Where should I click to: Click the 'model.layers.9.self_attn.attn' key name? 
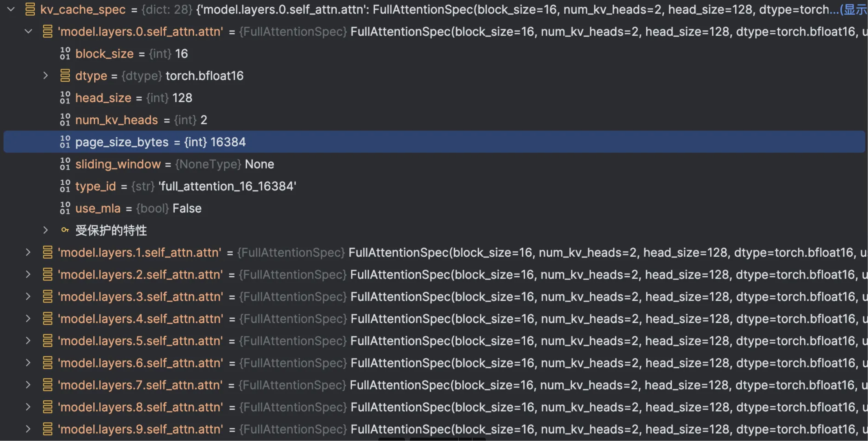(140, 429)
